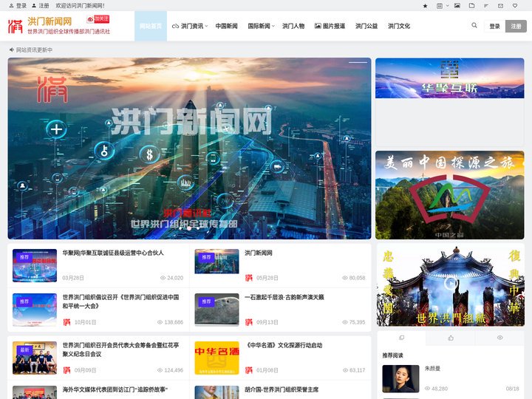
Task: Select the stacked-pages tab in sidebar widget
Action: click(x=401, y=338)
